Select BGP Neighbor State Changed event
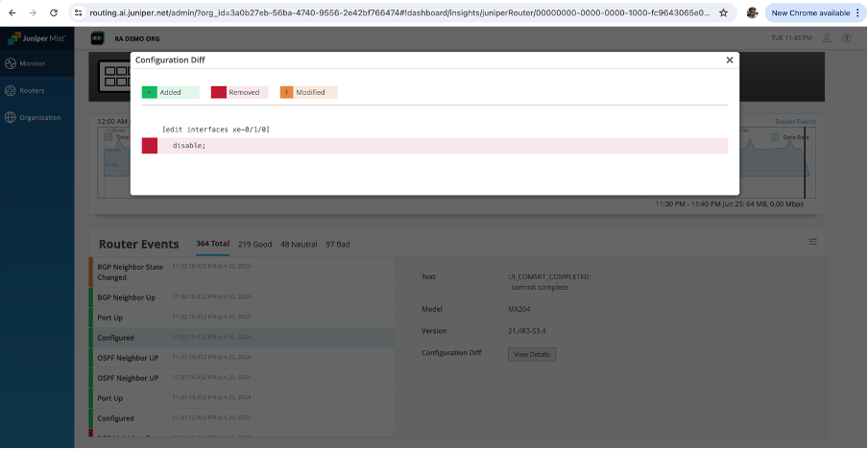 coord(241,272)
